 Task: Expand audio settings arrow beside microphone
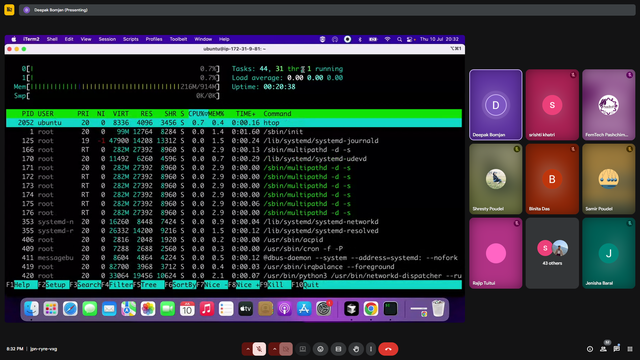pos(247,349)
